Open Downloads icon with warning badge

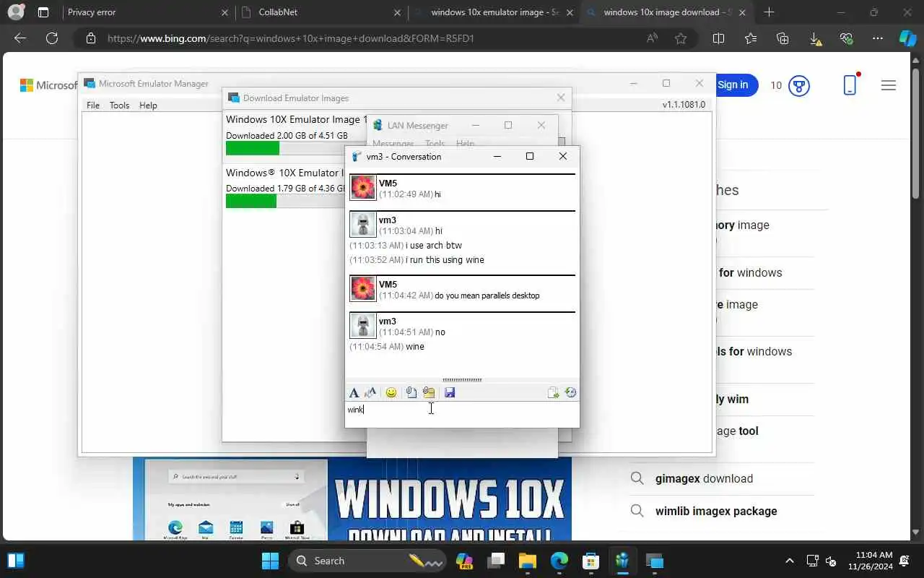click(815, 39)
